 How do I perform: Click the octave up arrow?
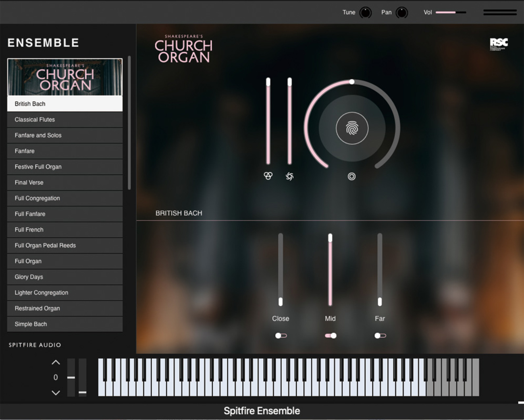[x=56, y=362]
